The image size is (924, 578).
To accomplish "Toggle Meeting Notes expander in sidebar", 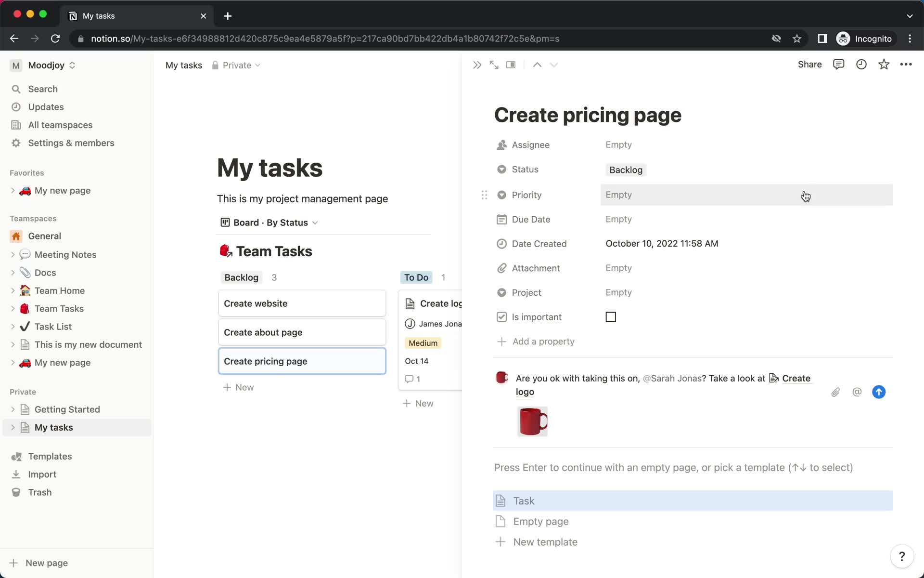I will 13,254.
